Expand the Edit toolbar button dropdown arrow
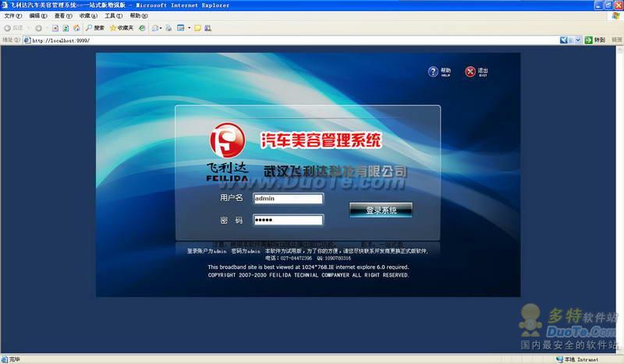 tap(189, 28)
